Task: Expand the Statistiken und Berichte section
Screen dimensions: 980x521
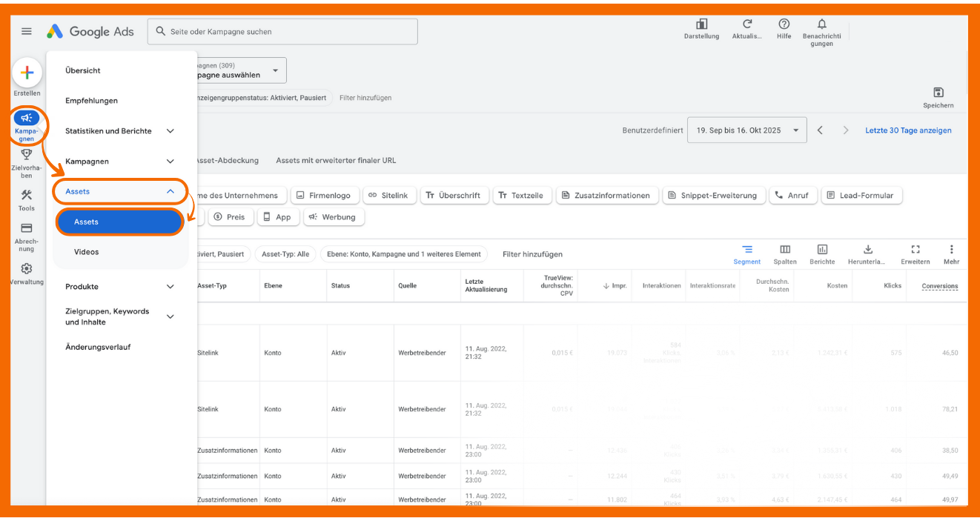Action: (x=170, y=131)
